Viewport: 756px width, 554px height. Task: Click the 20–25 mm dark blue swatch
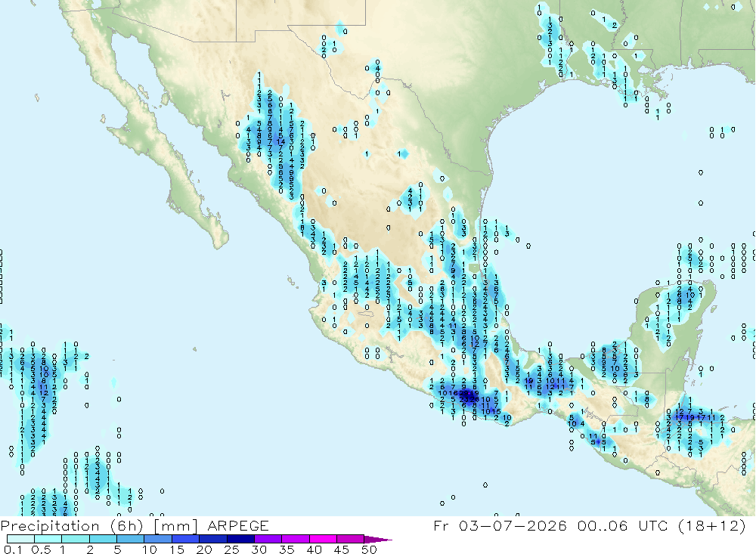213,539
